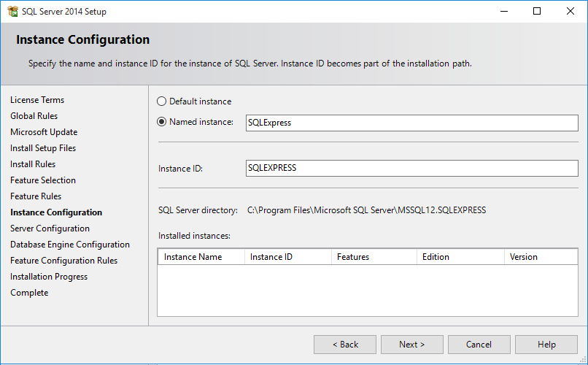This screenshot has width=588, height=365.
Task: Click the Edition column header
Action: [x=460, y=256]
